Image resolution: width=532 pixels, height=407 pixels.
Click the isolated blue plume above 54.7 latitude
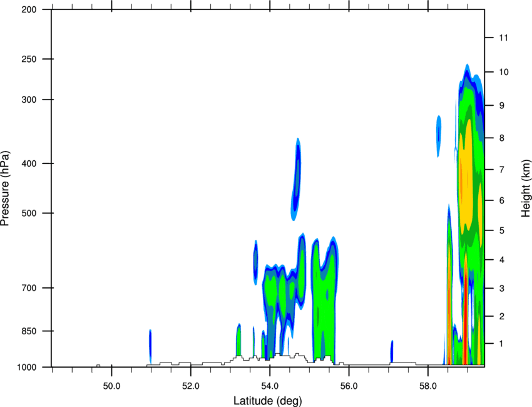(296, 179)
